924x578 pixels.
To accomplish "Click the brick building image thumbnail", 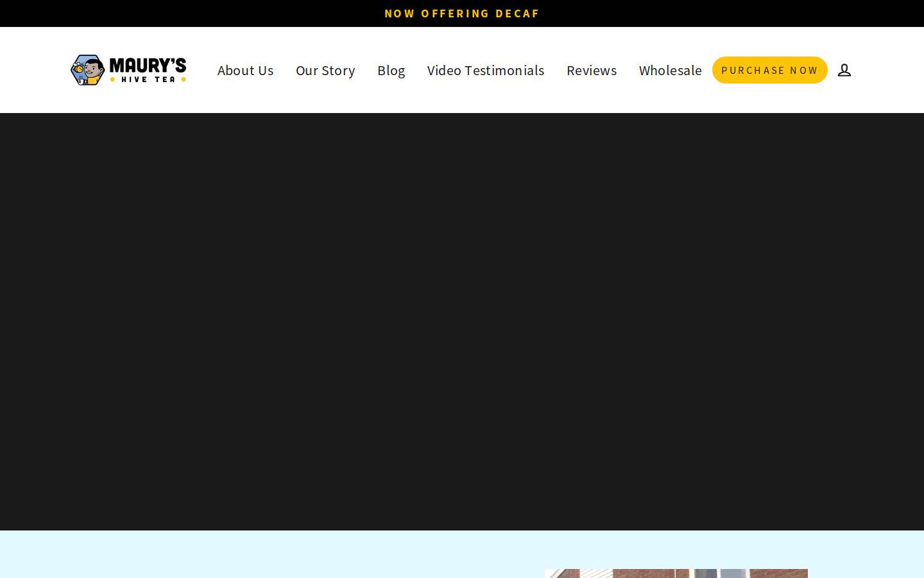I will click(676, 574).
